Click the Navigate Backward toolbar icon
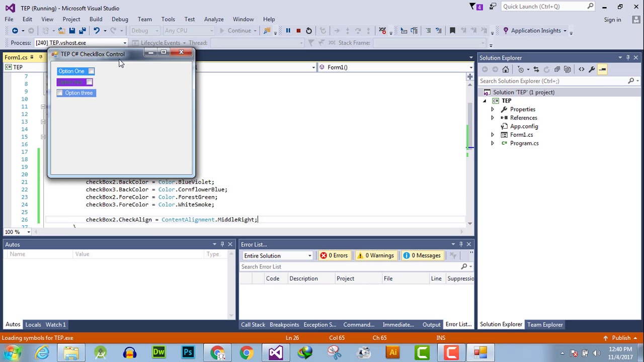This screenshot has width=644, height=362. click(x=15, y=31)
